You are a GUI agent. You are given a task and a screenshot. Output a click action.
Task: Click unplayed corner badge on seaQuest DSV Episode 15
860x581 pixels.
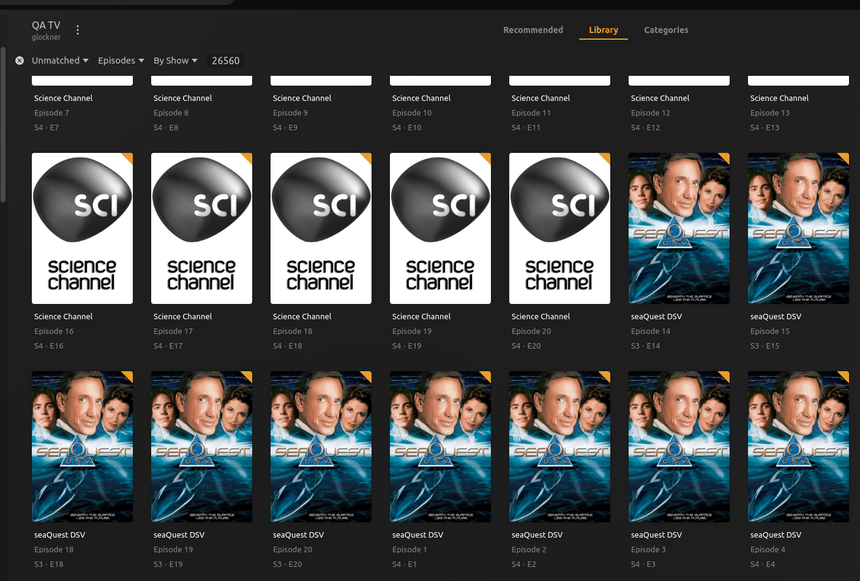pos(844,157)
